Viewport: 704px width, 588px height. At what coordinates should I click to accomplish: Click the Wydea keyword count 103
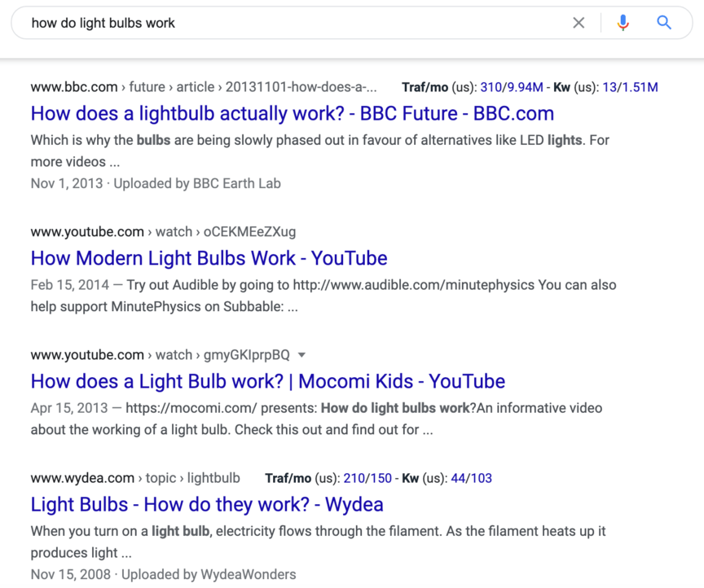coord(481,478)
